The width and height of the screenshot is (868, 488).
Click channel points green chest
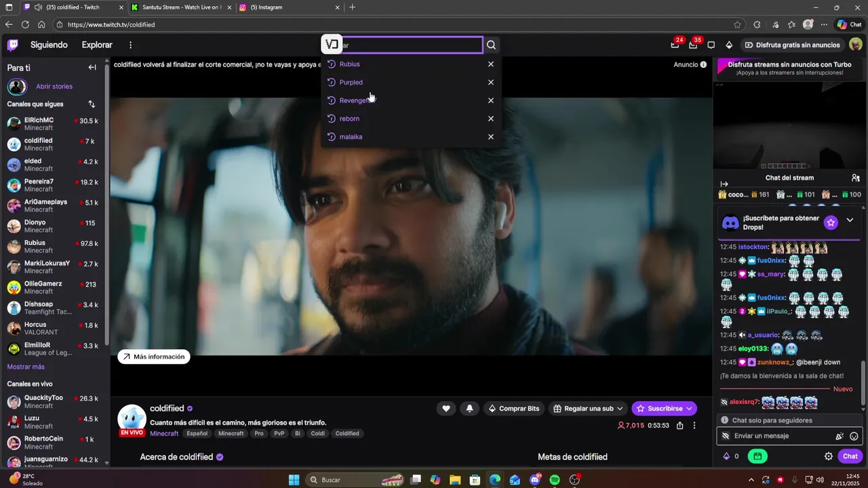coord(757,456)
